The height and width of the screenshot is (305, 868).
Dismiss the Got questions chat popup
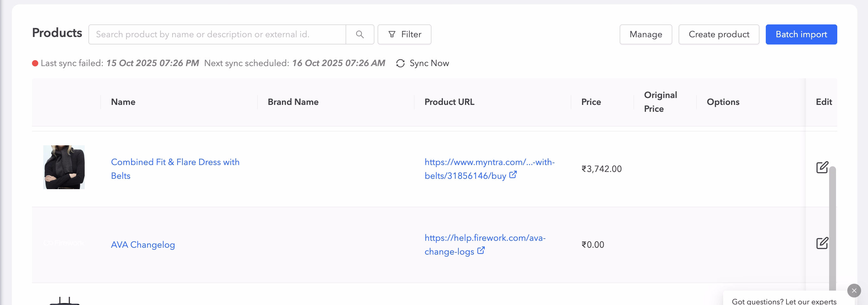[854, 291]
